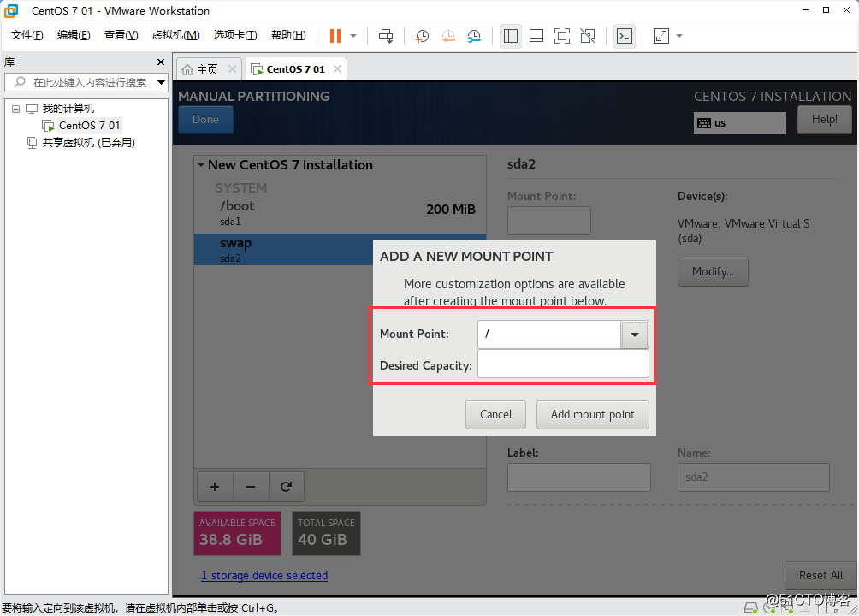Revert the VM to its previous snapshot
Screen dimensions: 859x616
click(x=448, y=36)
